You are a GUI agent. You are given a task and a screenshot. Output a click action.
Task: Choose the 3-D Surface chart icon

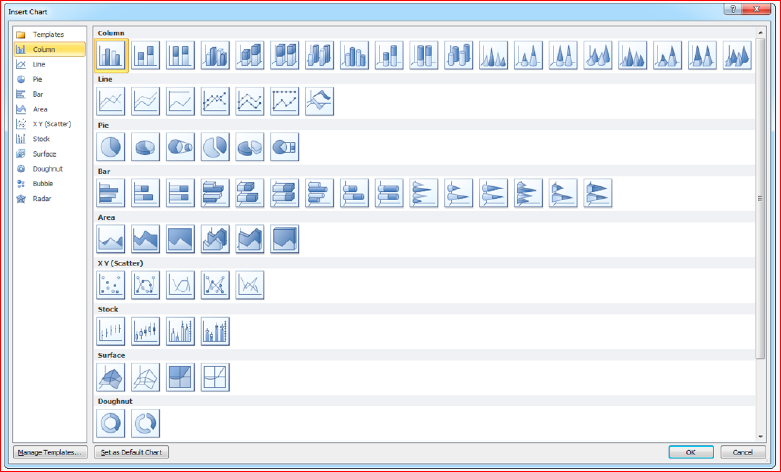click(x=111, y=377)
